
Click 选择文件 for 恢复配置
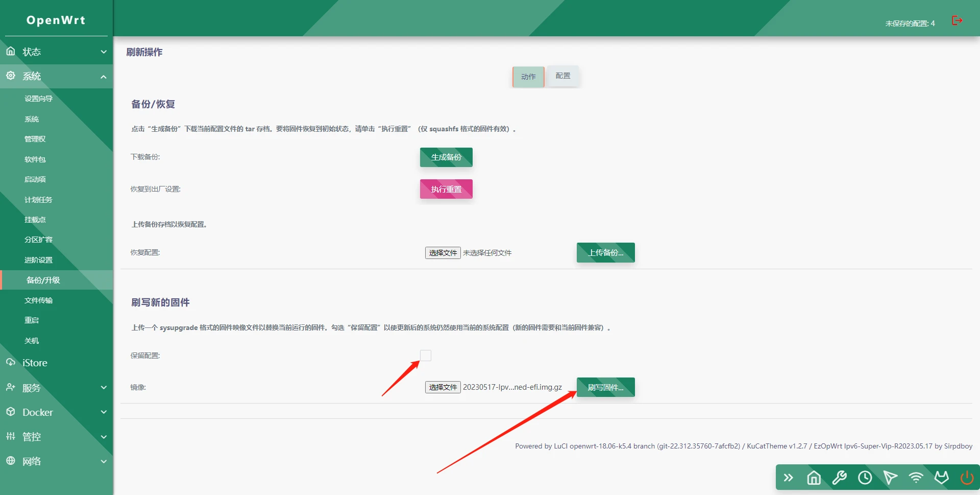click(x=443, y=253)
